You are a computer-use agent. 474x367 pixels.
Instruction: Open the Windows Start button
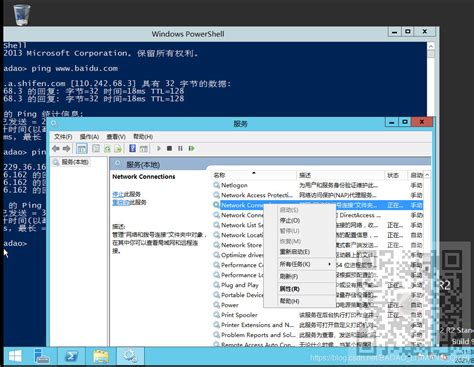pyautogui.click(x=15, y=357)
